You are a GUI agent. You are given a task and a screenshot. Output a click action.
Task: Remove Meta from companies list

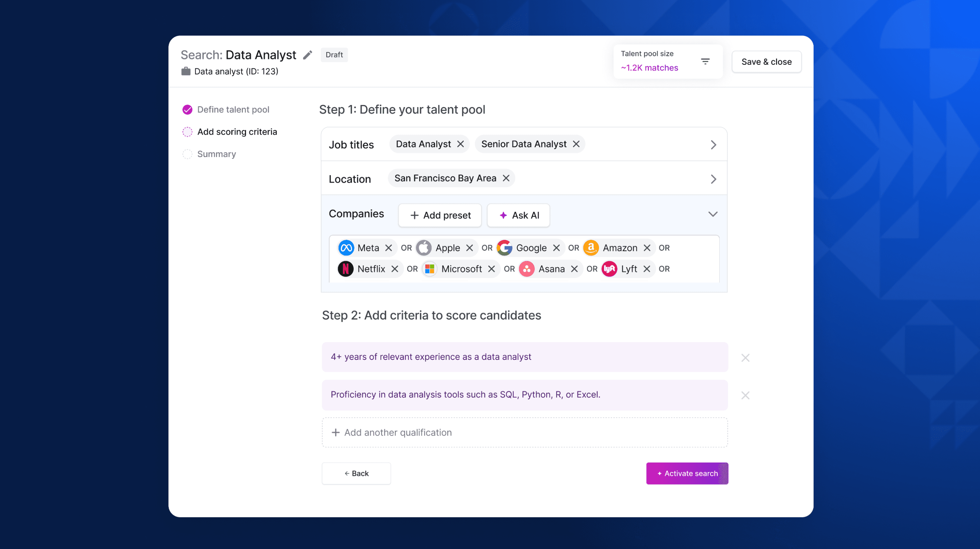point(388,248)
